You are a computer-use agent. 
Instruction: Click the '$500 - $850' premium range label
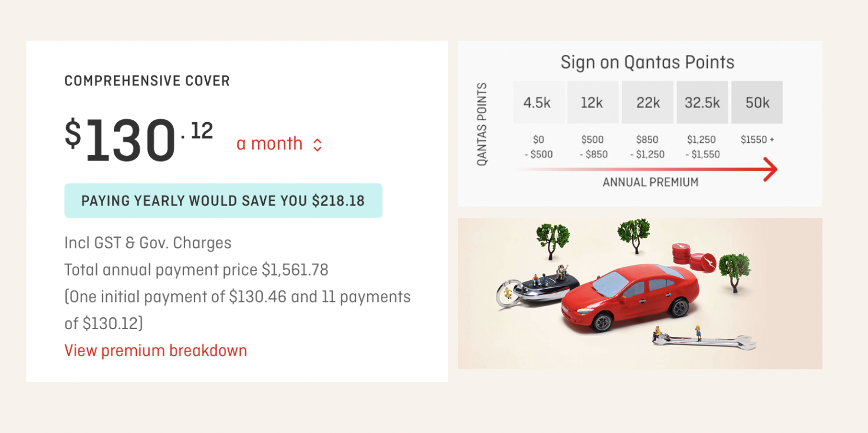[x=592, y=147]
